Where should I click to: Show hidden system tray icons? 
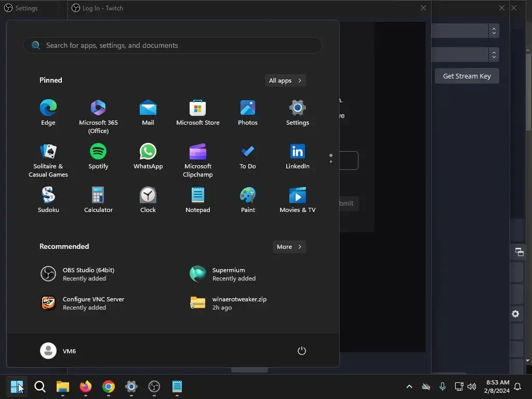(x=409, y=387)
